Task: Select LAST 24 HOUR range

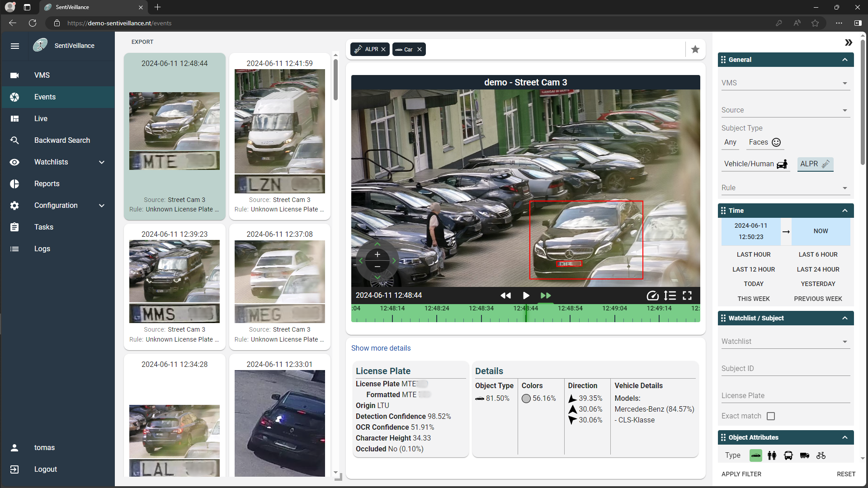Action: coord(818,269)
